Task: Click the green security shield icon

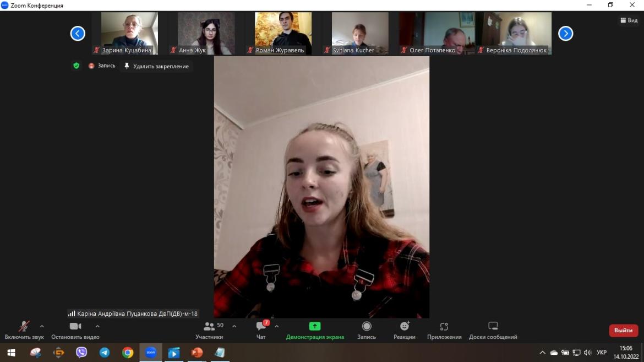Action: [77, 66]
